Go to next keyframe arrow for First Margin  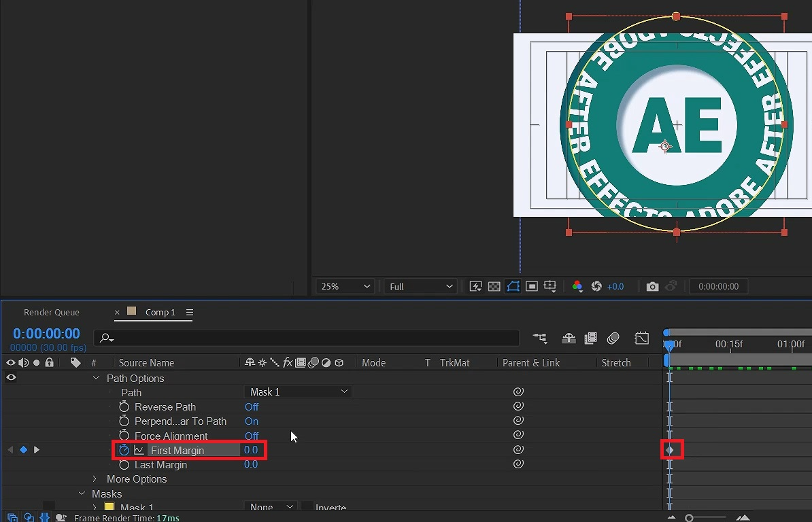click(36, 449)
